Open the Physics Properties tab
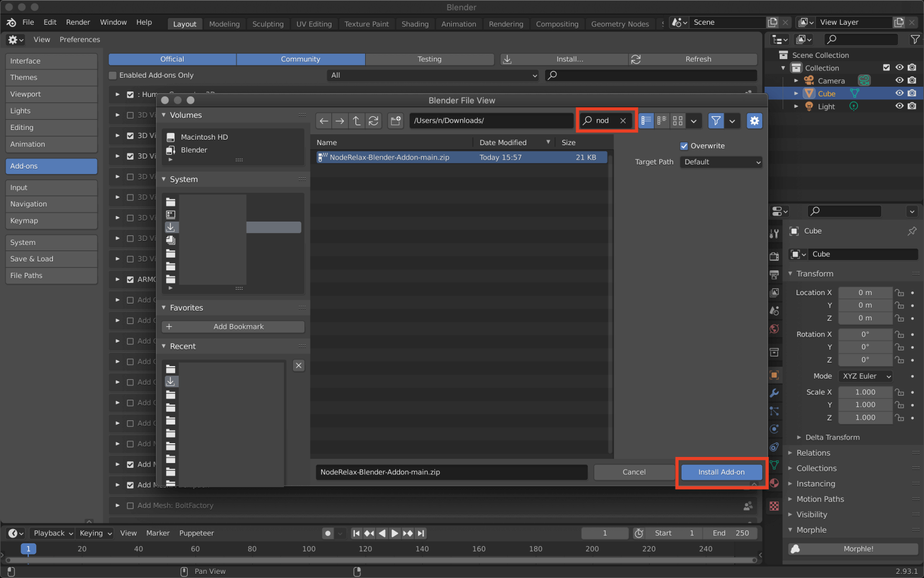Image resolution: width=924 pixels, height=578 pixels. click(775, 429)
